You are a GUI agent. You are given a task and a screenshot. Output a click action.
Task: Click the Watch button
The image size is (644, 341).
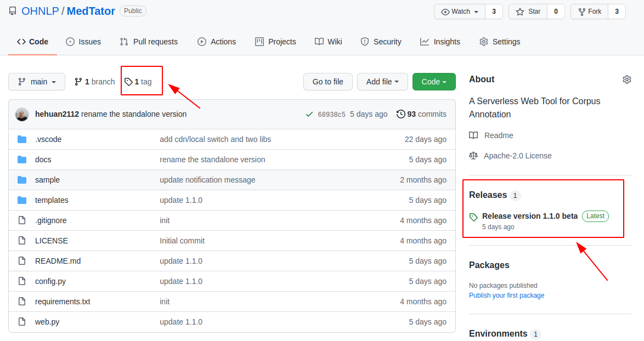[460, 12]
